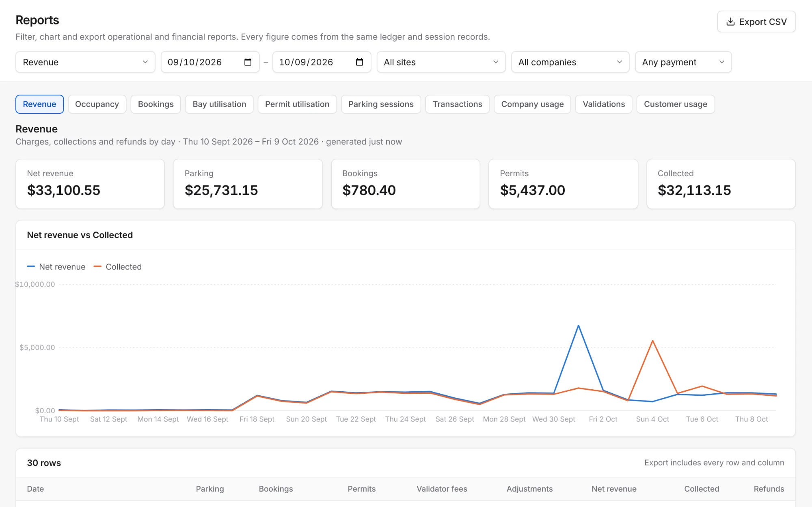Open calendar picker on start date 09/10/2026
Screen dimensions: 812x507
click(x=248, y=62)
